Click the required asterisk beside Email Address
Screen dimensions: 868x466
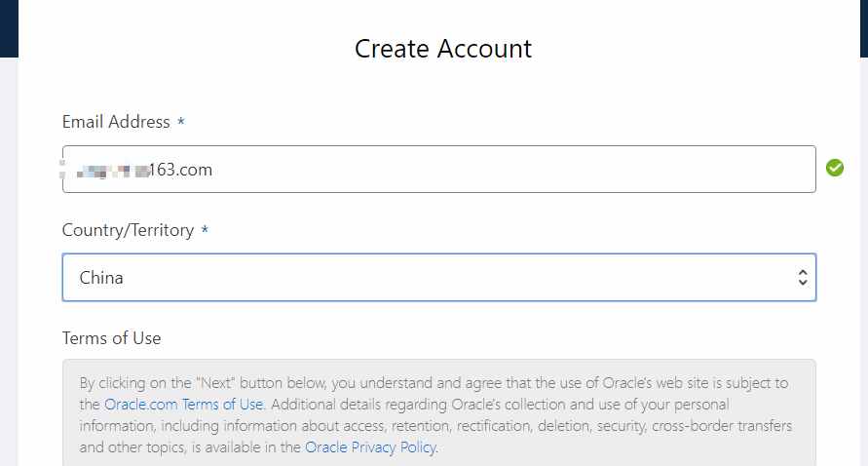point(181,121)
